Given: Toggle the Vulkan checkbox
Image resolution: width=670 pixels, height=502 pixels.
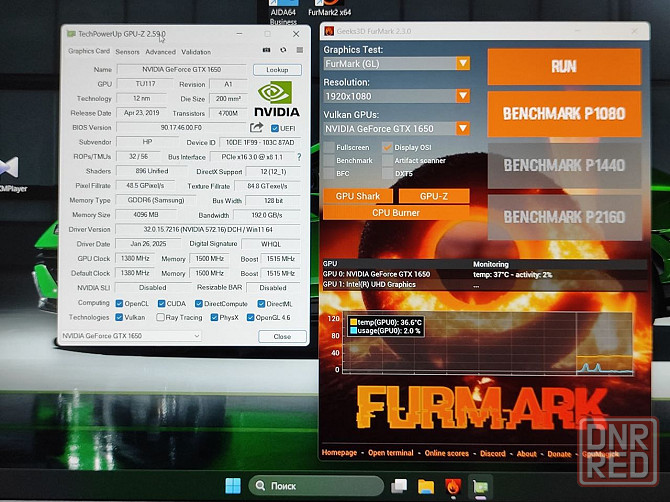Looking at the screenshot, I should pos(119,317).
